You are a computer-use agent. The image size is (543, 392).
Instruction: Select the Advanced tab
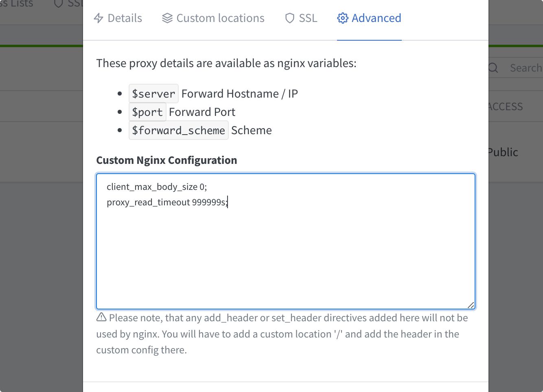[x=369, y=18]
